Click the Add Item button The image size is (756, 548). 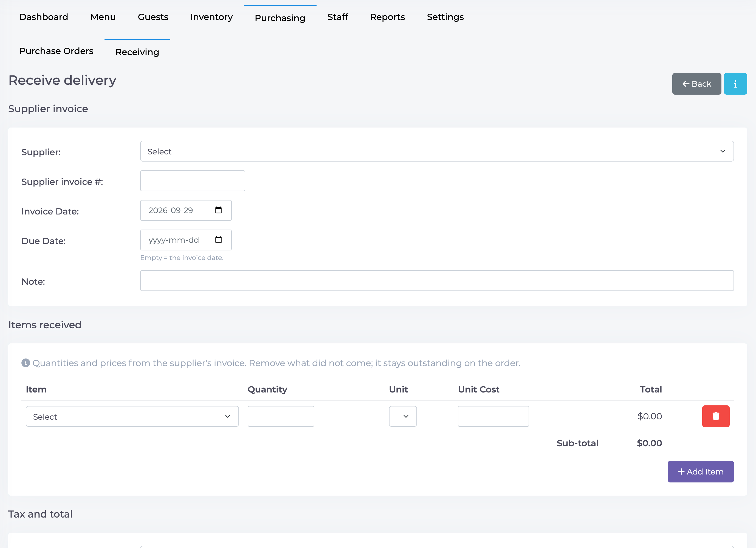(x=700, y=472)
